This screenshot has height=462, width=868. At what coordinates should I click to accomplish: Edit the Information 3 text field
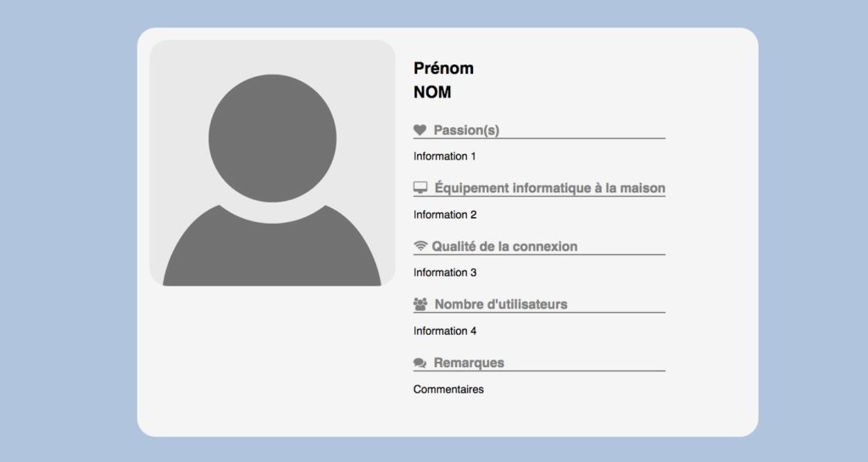(x=445, y=272)
